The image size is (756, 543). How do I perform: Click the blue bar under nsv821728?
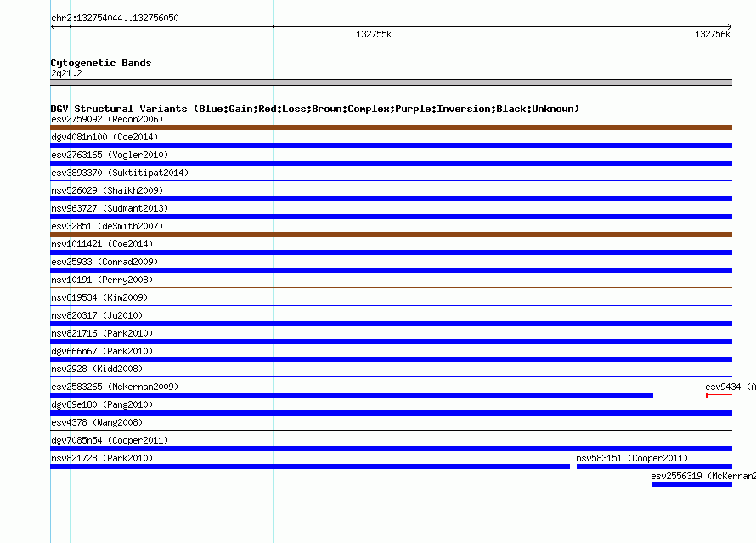pyautogui.click(x=310, y=467)
